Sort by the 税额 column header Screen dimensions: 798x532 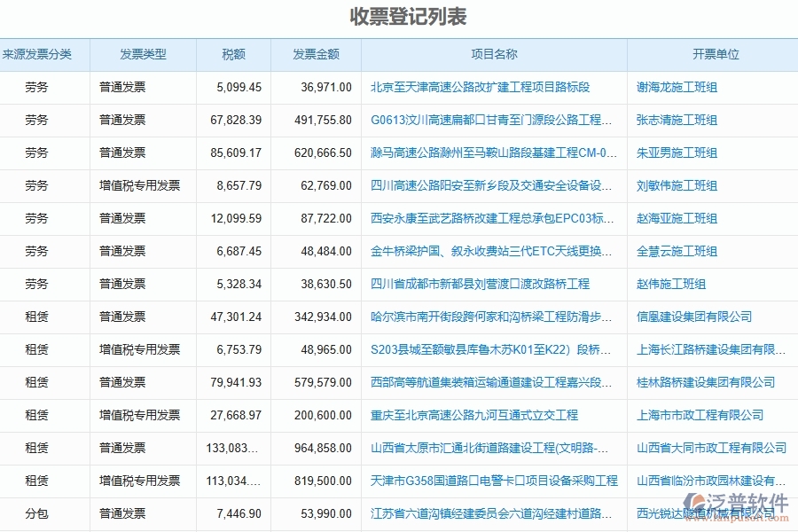232,54
